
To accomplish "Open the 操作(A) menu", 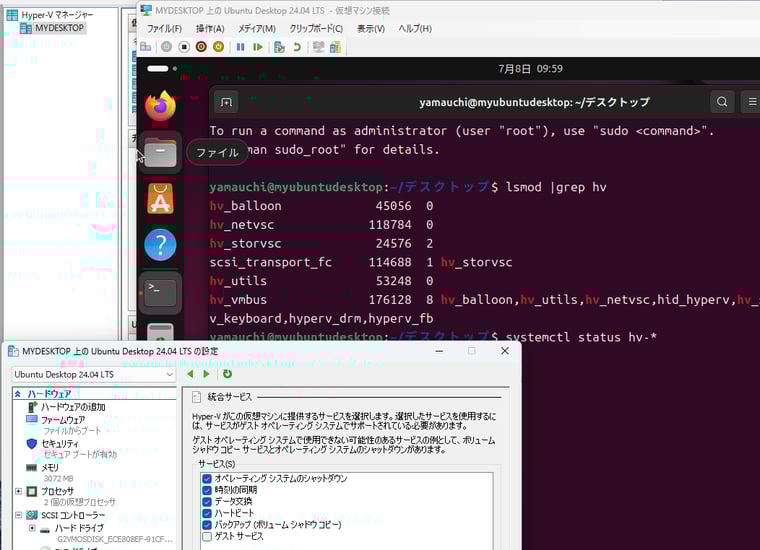I will (210, 29).
